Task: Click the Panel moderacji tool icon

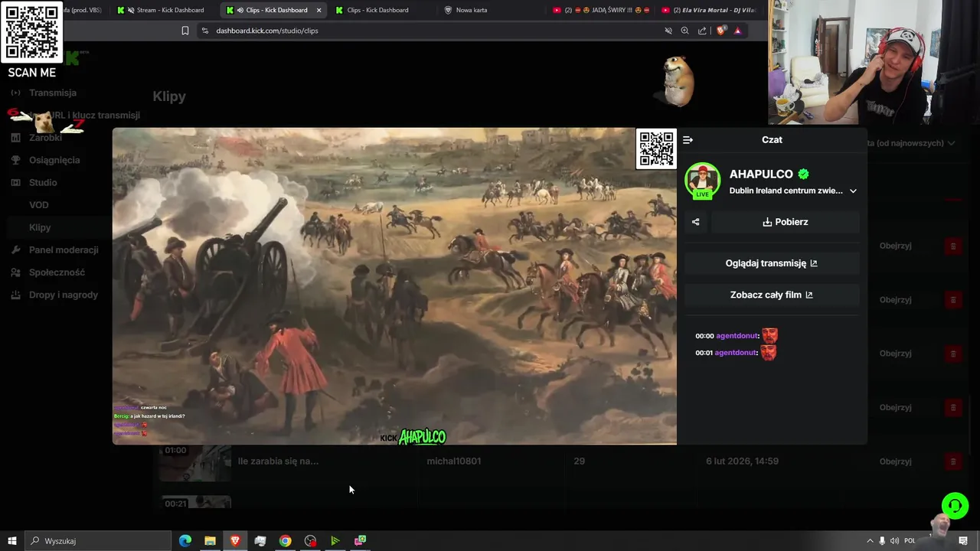Action: [x=15, y=249]
